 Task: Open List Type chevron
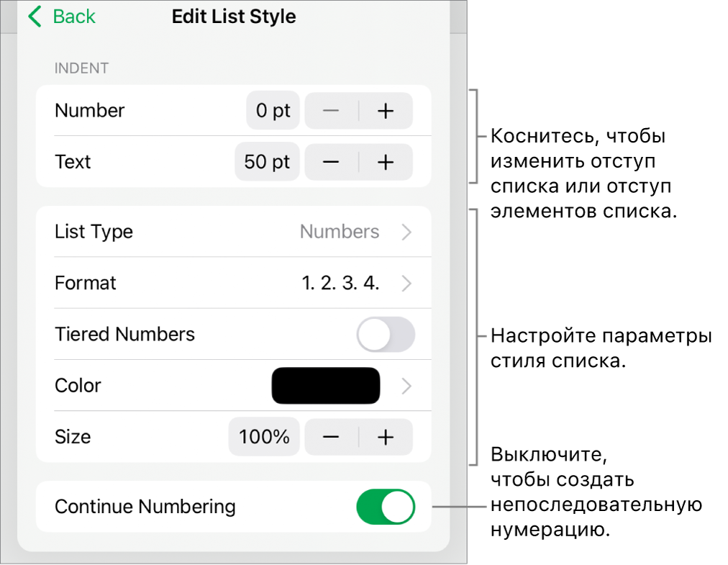406,232
